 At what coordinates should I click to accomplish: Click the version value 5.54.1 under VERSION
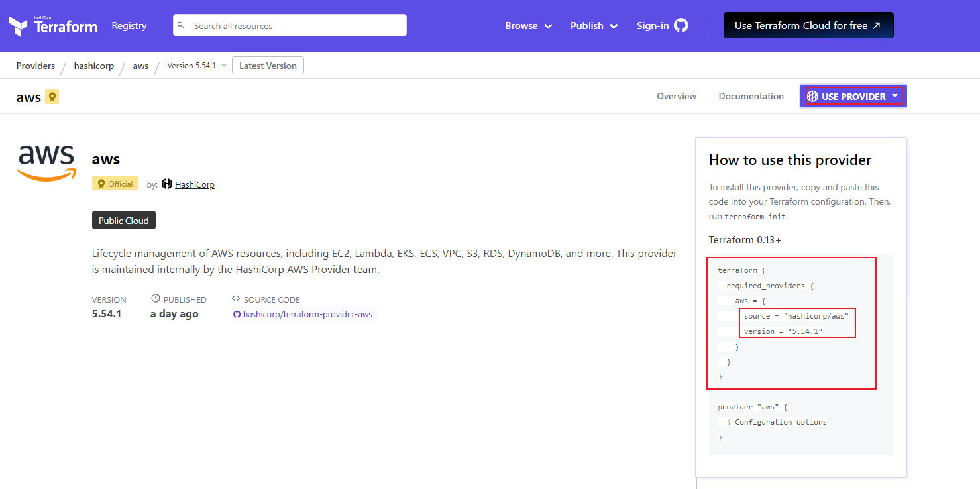pyautogui.click(x=107, y=314)
